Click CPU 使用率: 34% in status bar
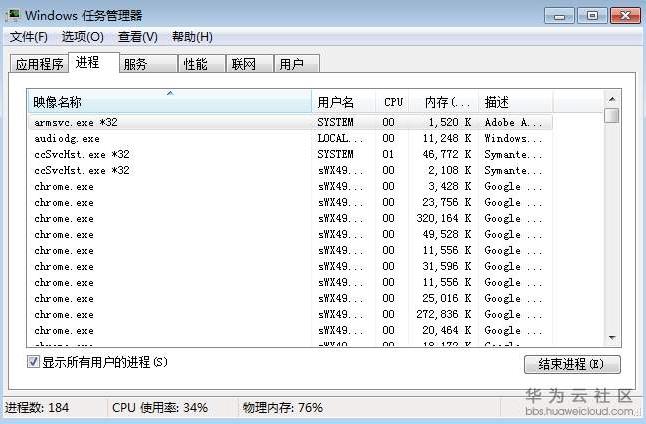 point(159,408)
